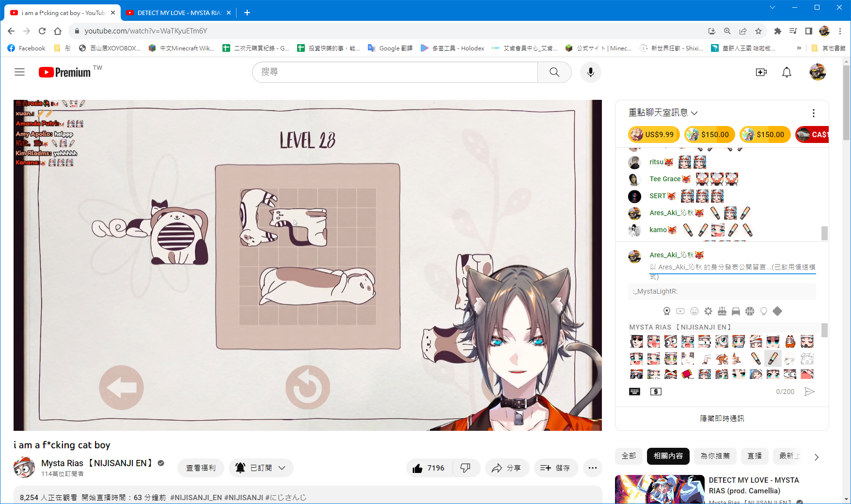Screen dimensions: 851x504
Task: Go to browser home page
Action: click(x=58, y=31)
